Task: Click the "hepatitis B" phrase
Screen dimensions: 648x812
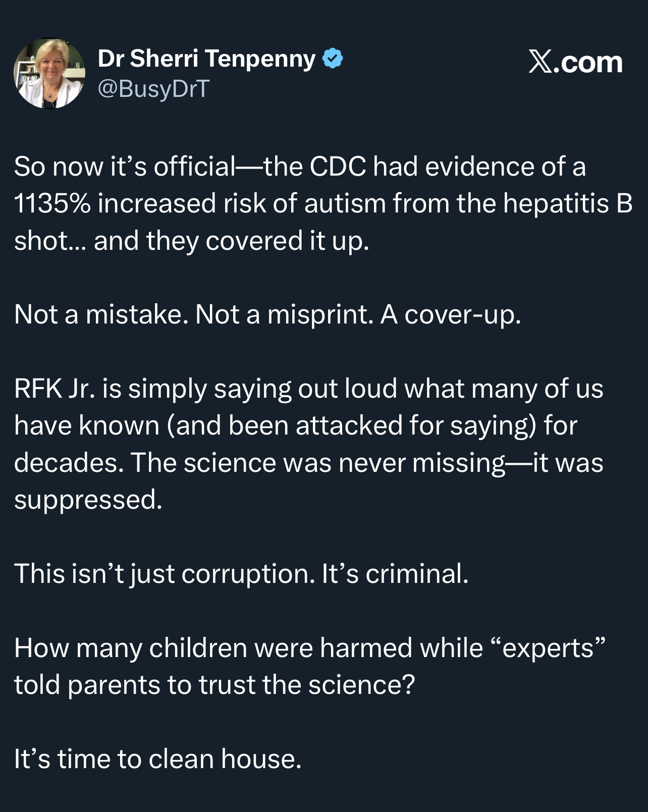Action: click(568, 204)
